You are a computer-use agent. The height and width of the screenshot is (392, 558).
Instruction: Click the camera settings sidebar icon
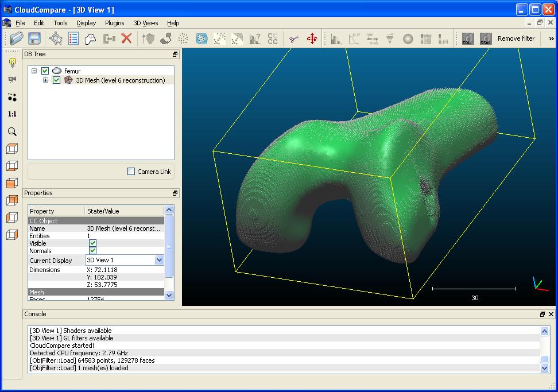point(13,79)
